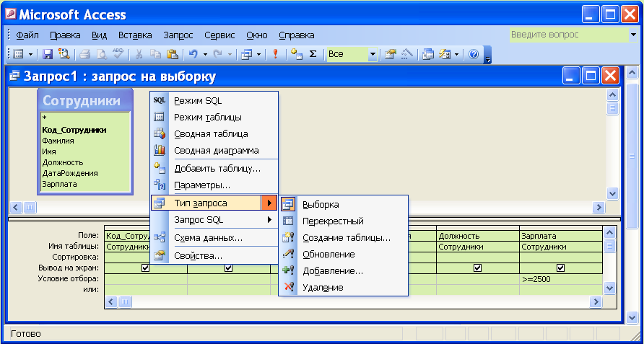This screenshot has width=644, height=344.
Task: Click the >=2500 criteria cell
Action: (561, 280)
